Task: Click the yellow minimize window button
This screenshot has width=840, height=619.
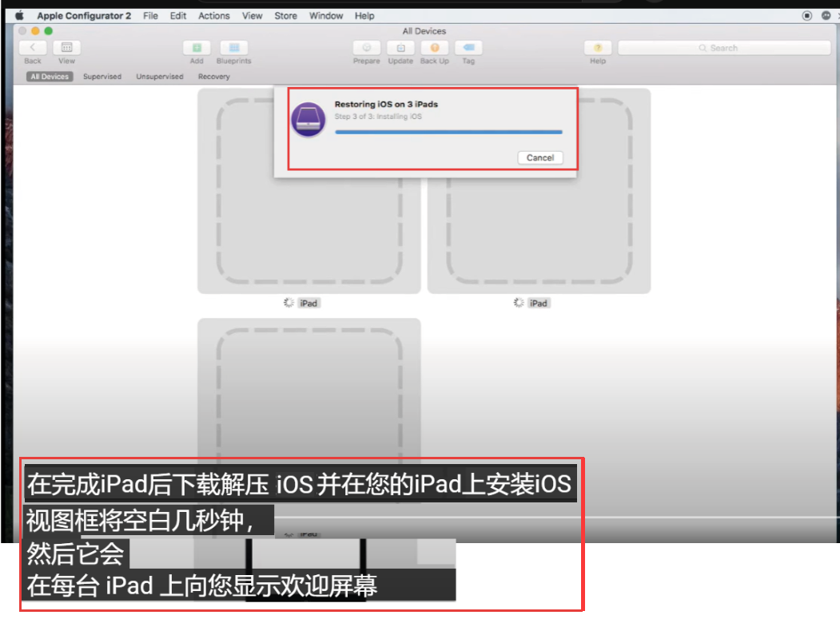Action: coord(35,31)
